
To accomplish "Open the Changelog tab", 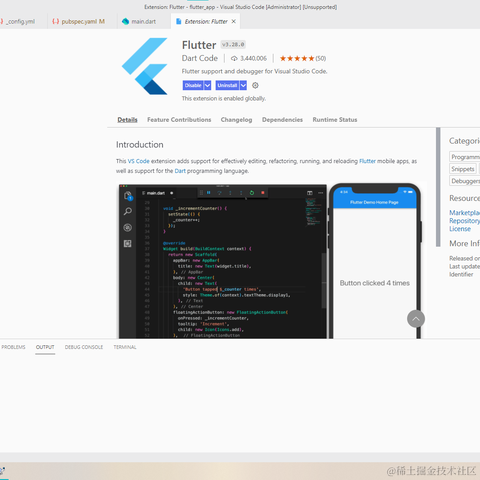I will click(236, 120).
